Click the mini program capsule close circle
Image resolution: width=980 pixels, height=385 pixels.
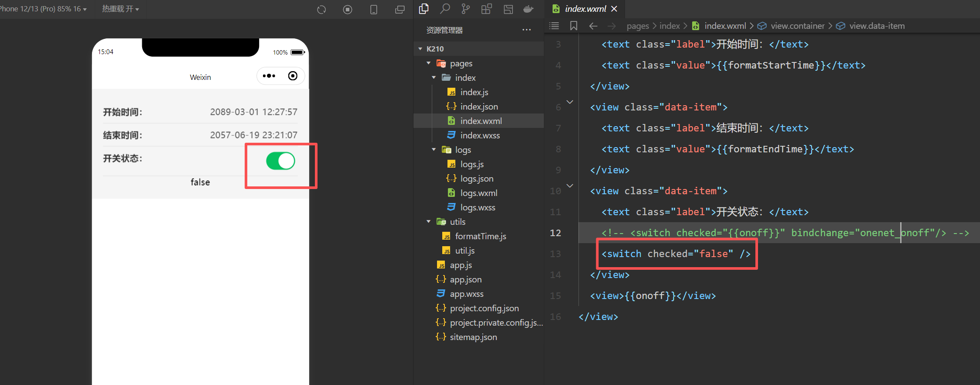click(x=293, y=76)
